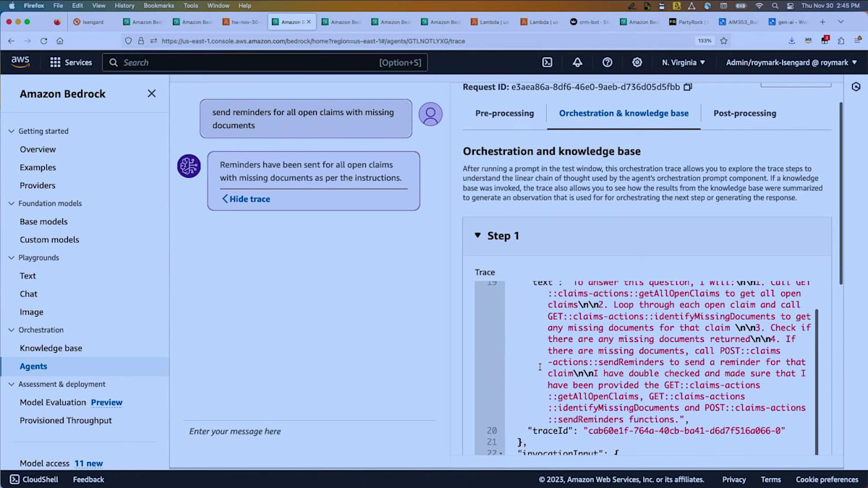
Task: View site security lock information
Action: point(141,41)
